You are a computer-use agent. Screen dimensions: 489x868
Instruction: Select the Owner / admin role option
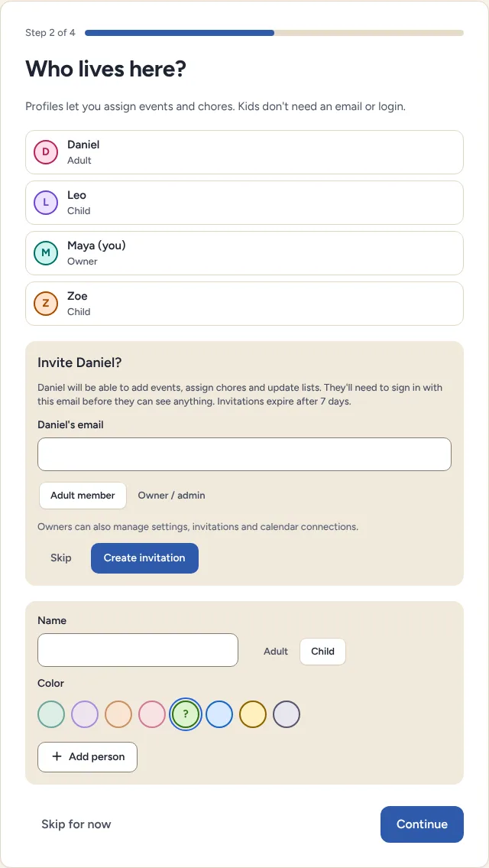click(x=171, y=496)
